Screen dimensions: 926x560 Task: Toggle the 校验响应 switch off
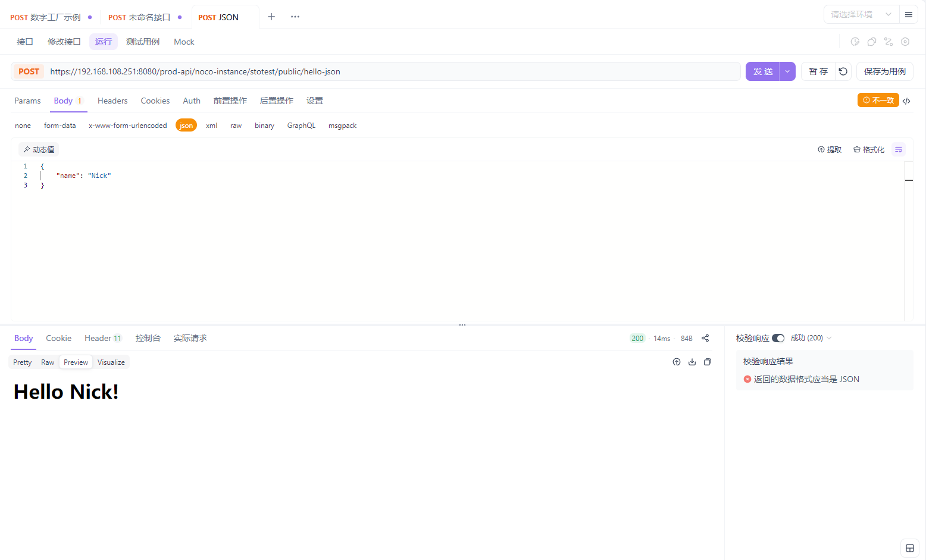tap(779, 337)
